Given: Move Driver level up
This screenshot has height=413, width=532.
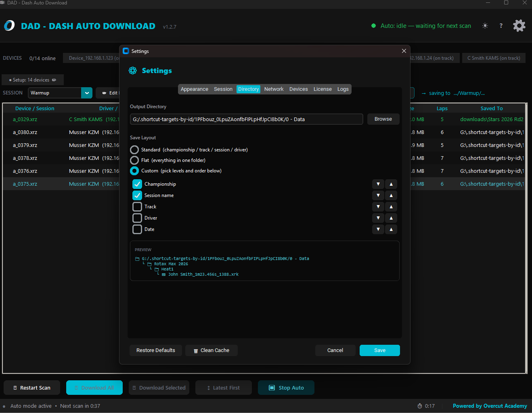Looking at the screenshot, I should point(391,218).
